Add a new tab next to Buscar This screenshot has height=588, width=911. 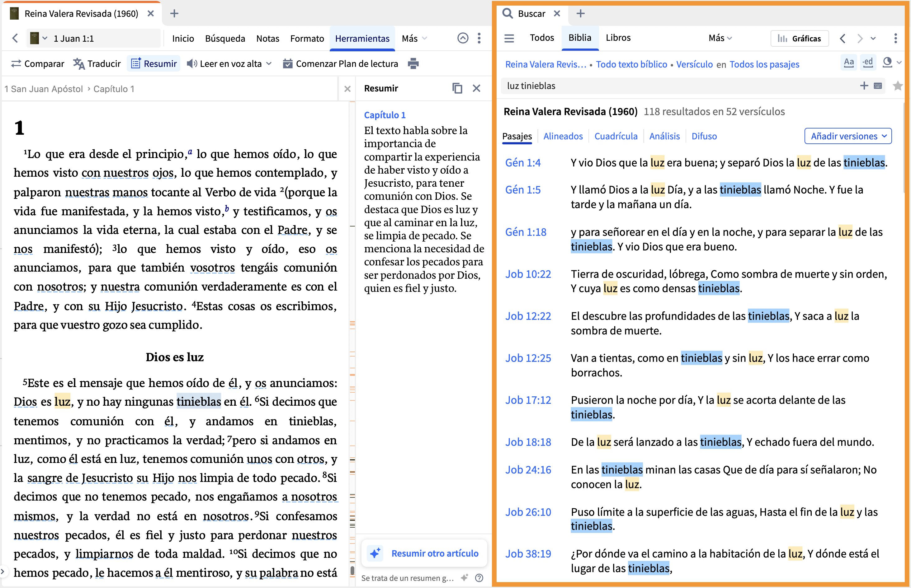580,13
